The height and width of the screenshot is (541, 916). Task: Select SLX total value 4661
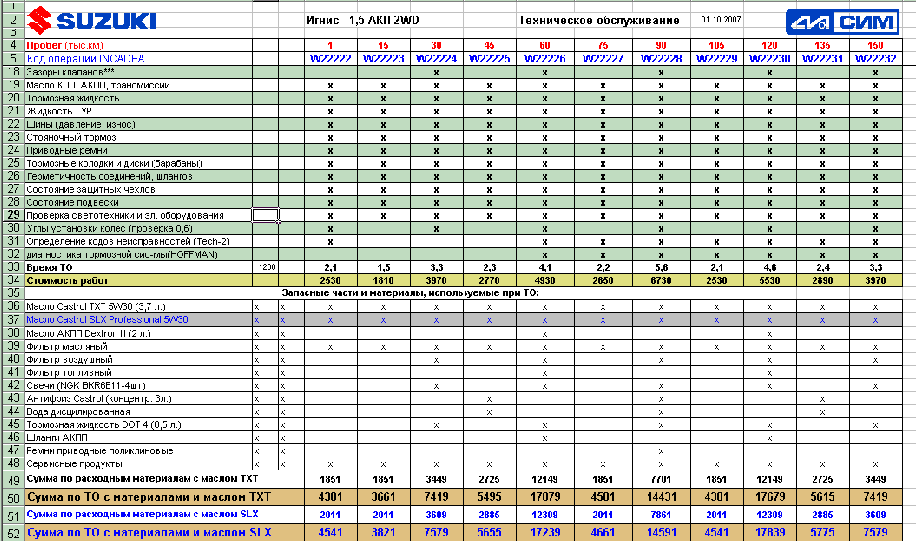pyautogui.click(x=603, y=533)
